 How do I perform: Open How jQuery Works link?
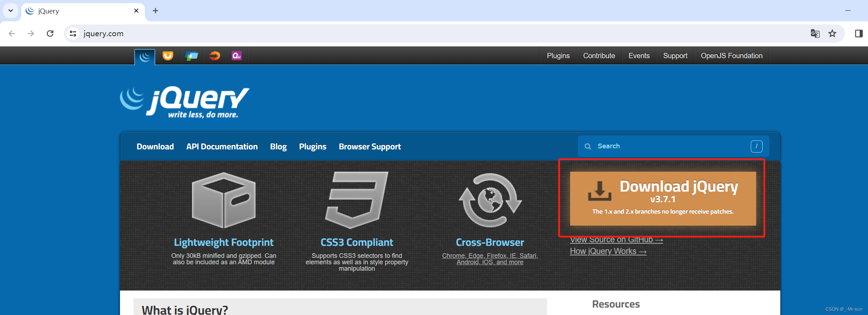pyautogui.click(x=608, y=251)
